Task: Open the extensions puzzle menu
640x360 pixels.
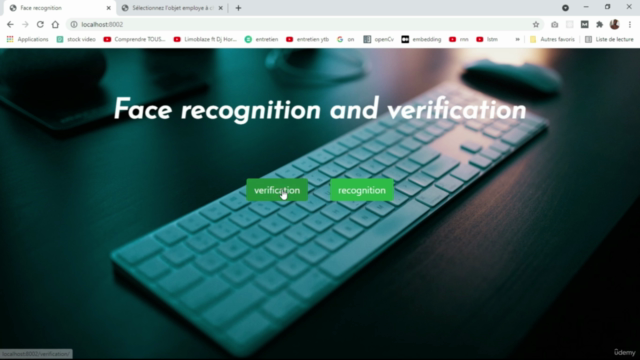Action: pos(599,24)
